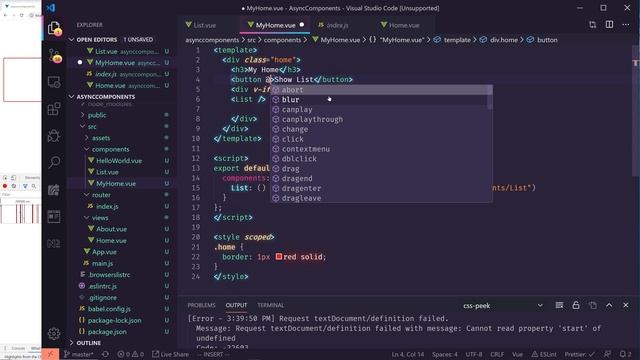The height and width of the screenshot is (360, 640).
Task: Open notifications bell in status bar
Action: [624, 354]
